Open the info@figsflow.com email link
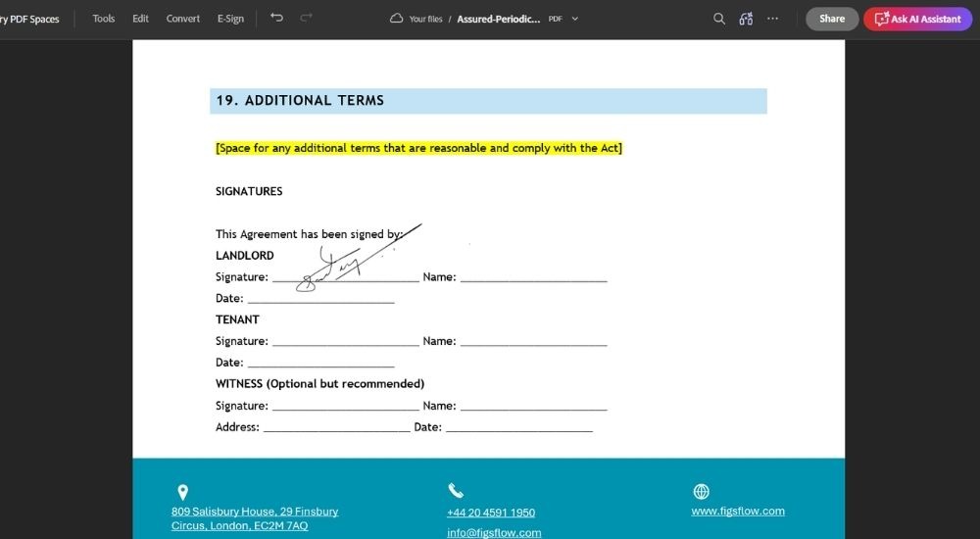This screenshot has height=539, width=980. click(494, 533)
